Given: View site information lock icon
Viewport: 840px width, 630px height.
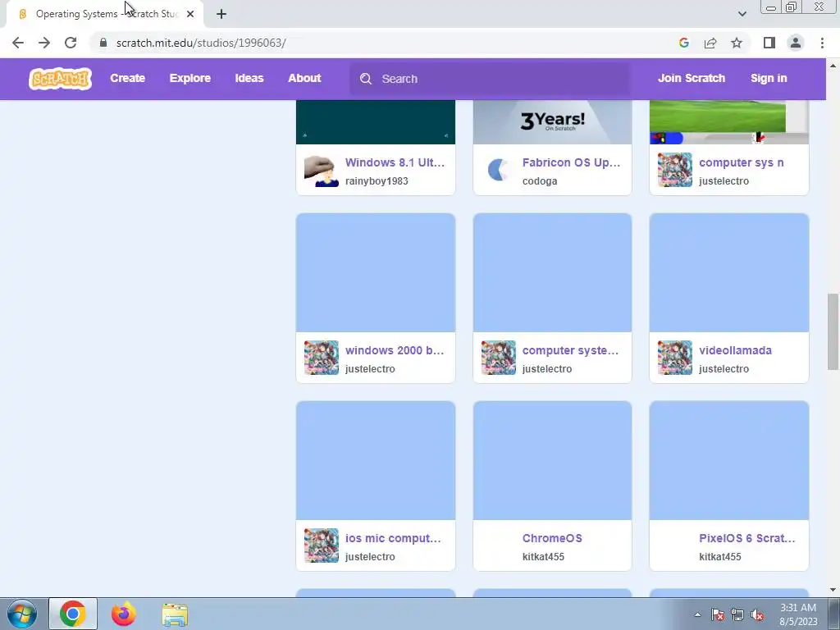Looking at the screenshot, I should coord(103,43).
